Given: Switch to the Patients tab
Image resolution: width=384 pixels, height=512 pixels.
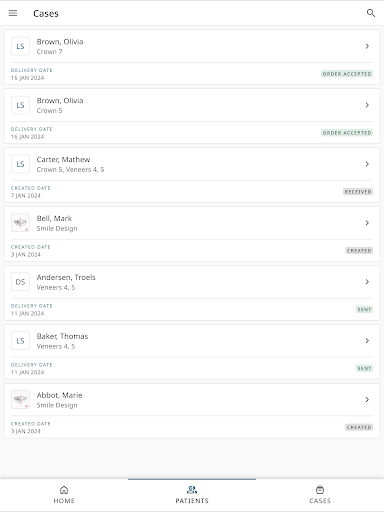Looking at the screenshot, I should click(192, 495).
